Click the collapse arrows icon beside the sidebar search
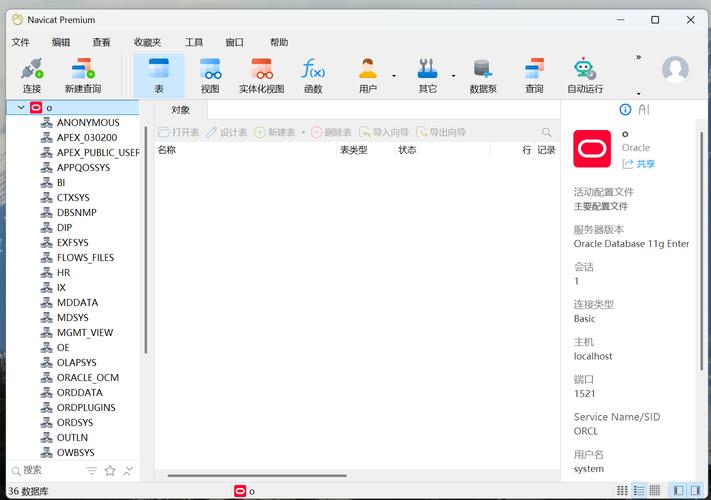The height and width of the screenshot is (500, 711). [x=128, y=471]
